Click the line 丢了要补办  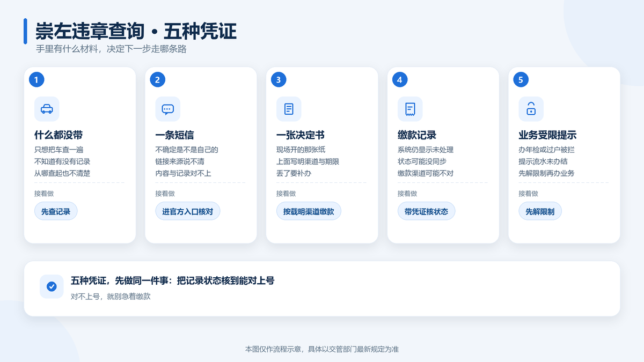coord(294,173)
